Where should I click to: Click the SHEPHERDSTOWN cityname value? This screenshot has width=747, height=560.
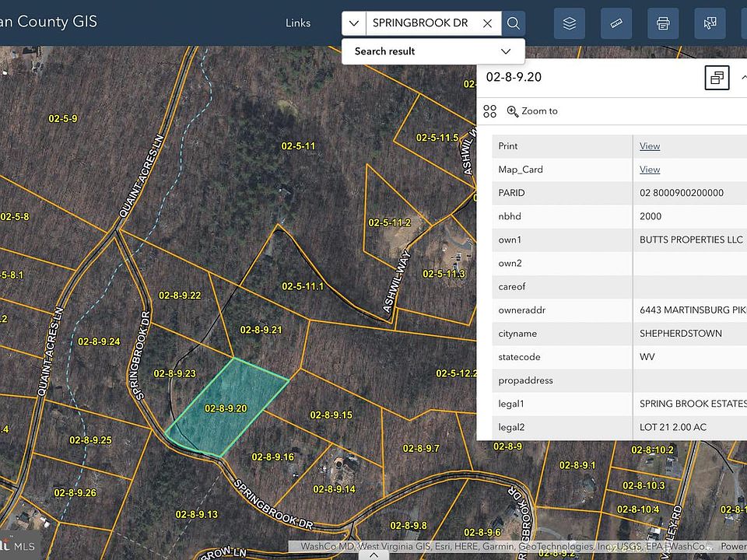pos(681,334)
